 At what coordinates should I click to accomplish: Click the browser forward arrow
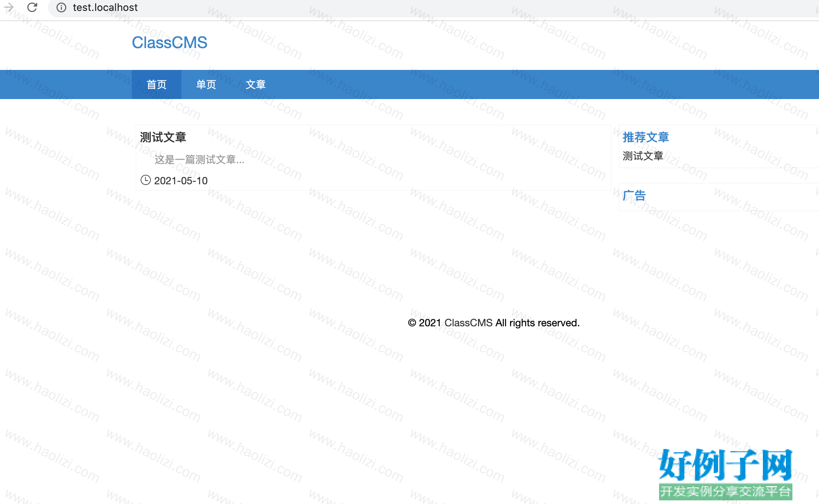[9, 7]
